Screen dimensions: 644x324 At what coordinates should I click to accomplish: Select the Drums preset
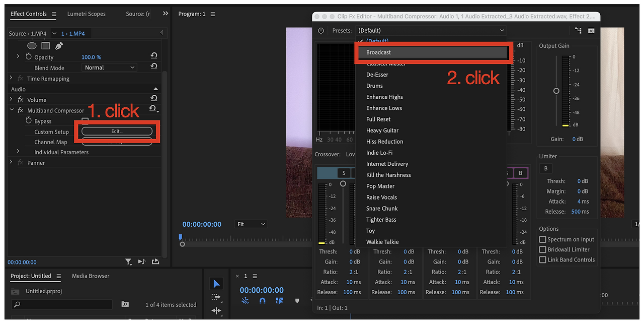(x=431, y=86)
